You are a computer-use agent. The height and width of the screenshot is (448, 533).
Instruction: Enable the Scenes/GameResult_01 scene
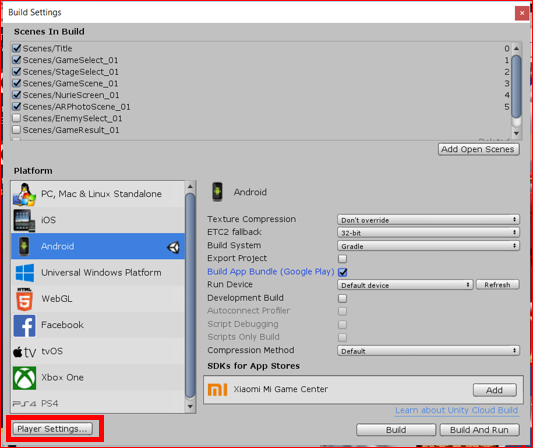[16, 130]
